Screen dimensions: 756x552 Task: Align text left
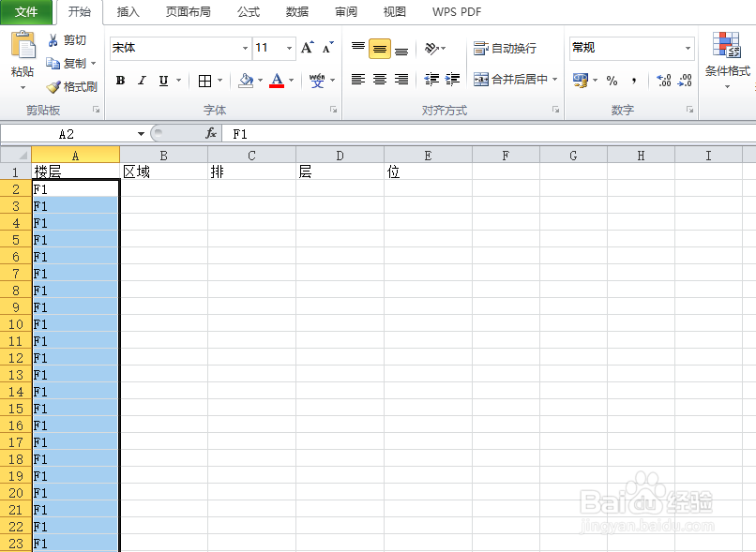coord(357,80)
